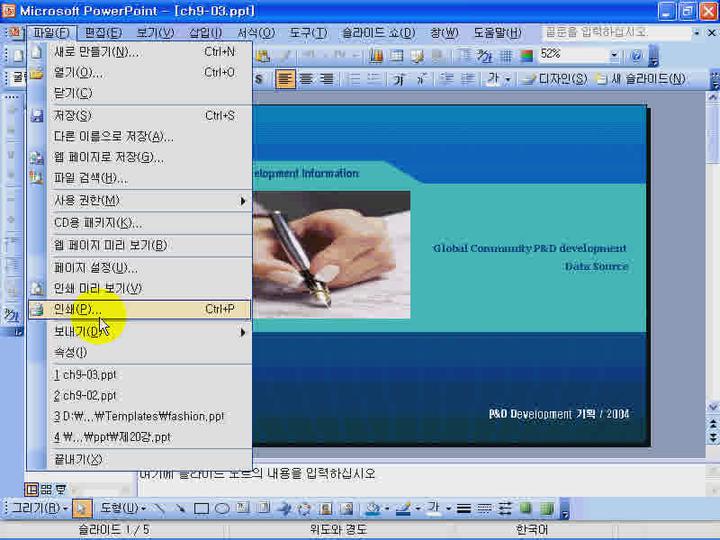
Task: Open the Insert (삽입) menu
Action: (x=206, y=33)
